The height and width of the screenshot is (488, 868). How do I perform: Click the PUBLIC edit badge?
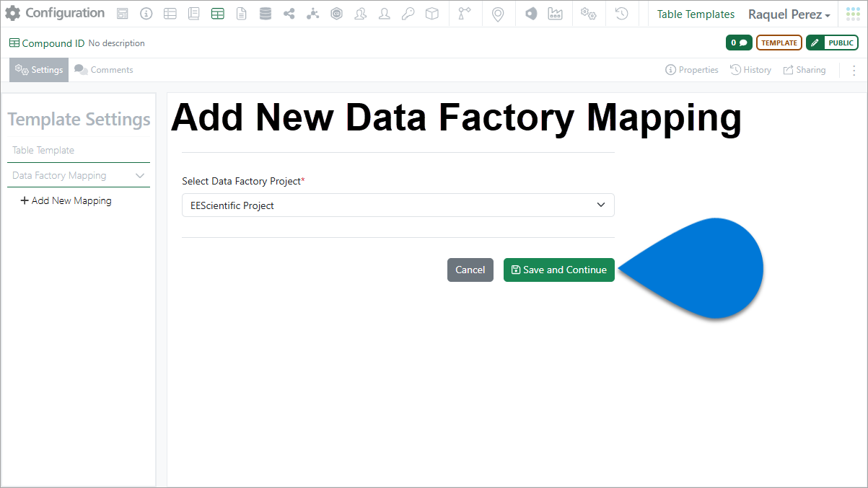[x=832, y=43]
